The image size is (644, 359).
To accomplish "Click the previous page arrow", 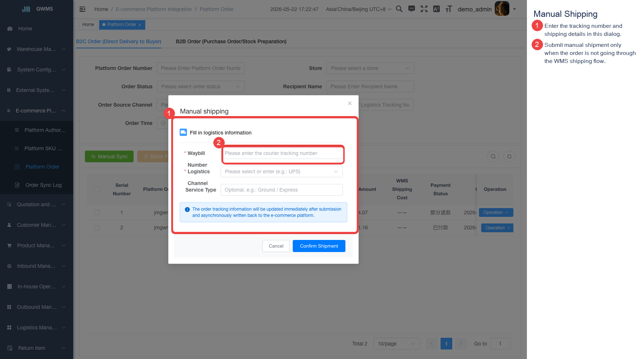I will [x=431, y=344].
